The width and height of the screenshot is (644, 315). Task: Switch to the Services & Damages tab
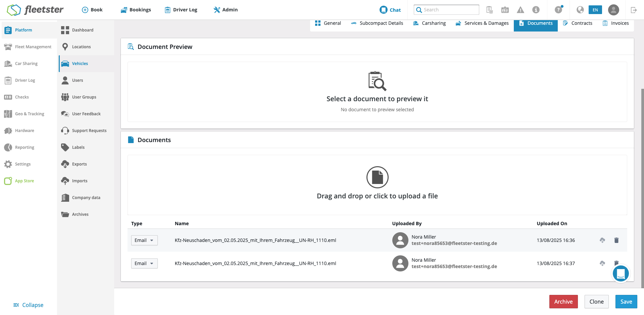[482, 23]
